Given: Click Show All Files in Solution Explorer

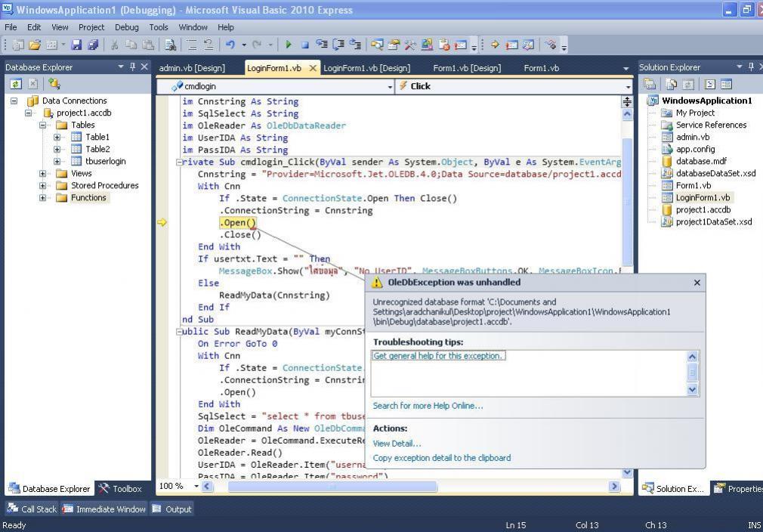Looking at the screenshot, I should 669,84.
